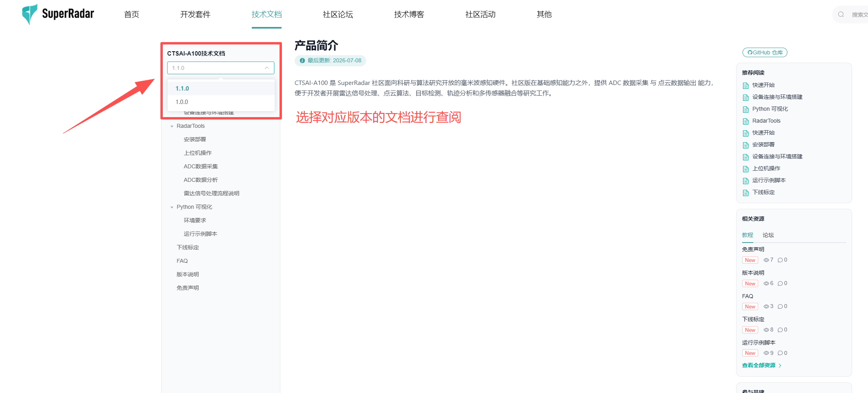Open 技术博客 in top navigation
Screen dimensions: 868x393
coord(409,14)
